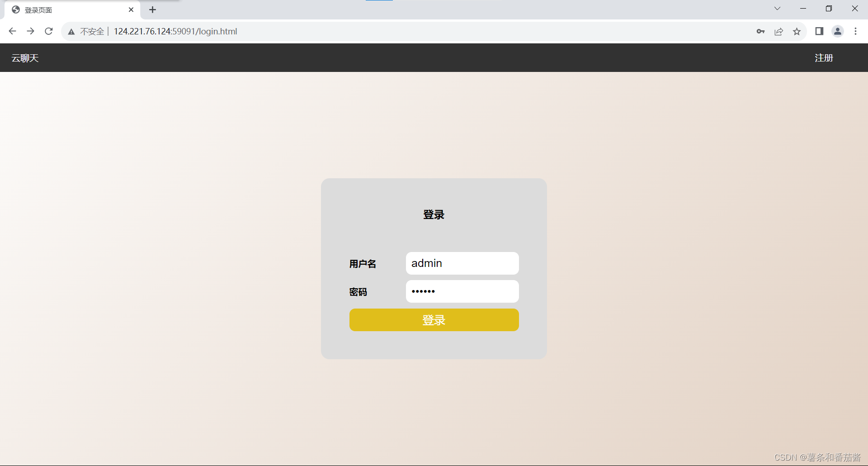Go back using the browser back arrow
Viewport: 868px width, 466px height.
pos(12,31)
